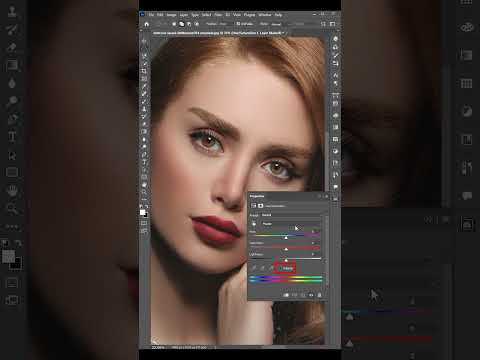
Task: Select the Crop tool
Action: pyautogui.click(x=144, y=71)
